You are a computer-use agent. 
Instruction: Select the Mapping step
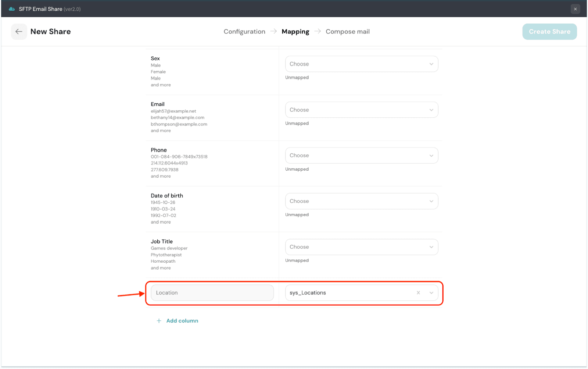(295, 32)
